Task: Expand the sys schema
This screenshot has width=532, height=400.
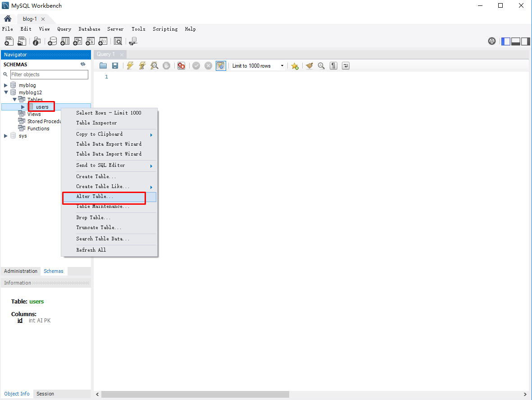Action: pos(6,136)
